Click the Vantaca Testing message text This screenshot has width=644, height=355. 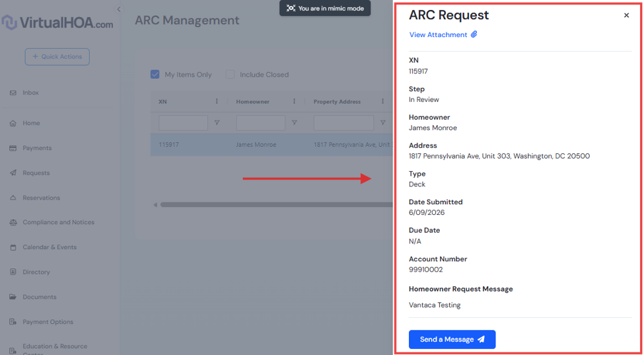click(435, 305)
